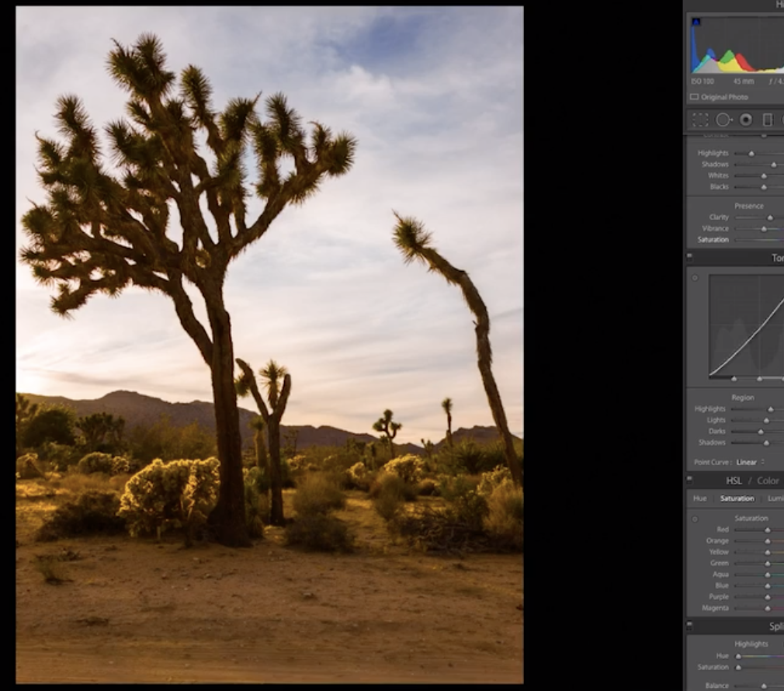Activate the HSL Saturation targeted adjustment tool
The height and width of the screenshot is (691, 784).
click(695, 519)
